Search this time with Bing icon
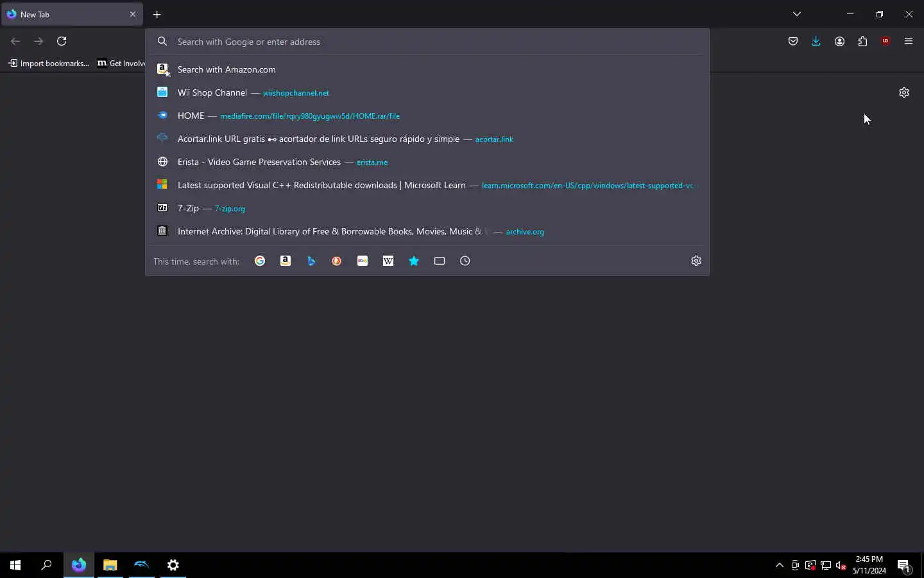Screen dimensions: 924x578 pyautogui.click(x=311, y=261)
